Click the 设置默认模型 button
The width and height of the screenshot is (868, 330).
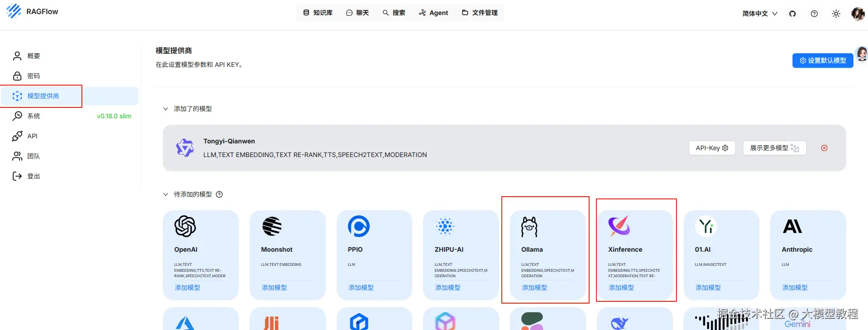point(823,61)
